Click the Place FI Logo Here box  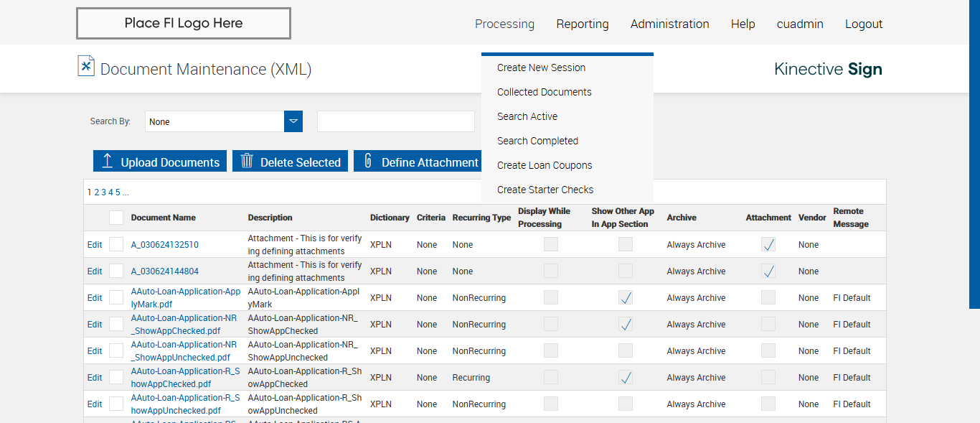[x=184, y=23]
